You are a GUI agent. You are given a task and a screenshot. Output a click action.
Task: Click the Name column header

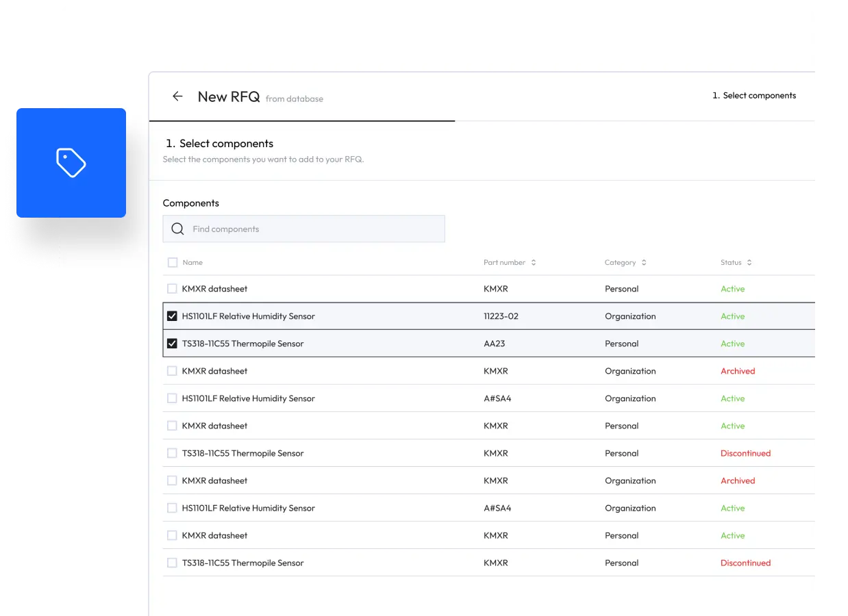tap(192, 263)
